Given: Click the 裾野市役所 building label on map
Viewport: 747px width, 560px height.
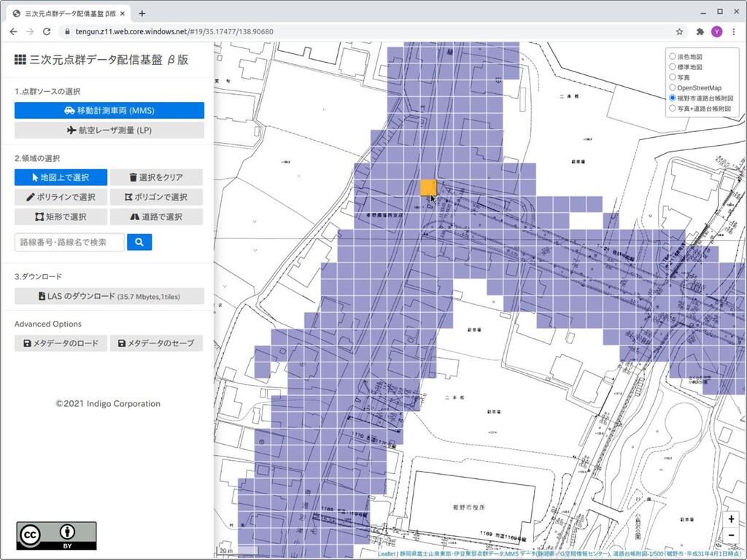Looking at the screenshot, I should pos(469,507).
